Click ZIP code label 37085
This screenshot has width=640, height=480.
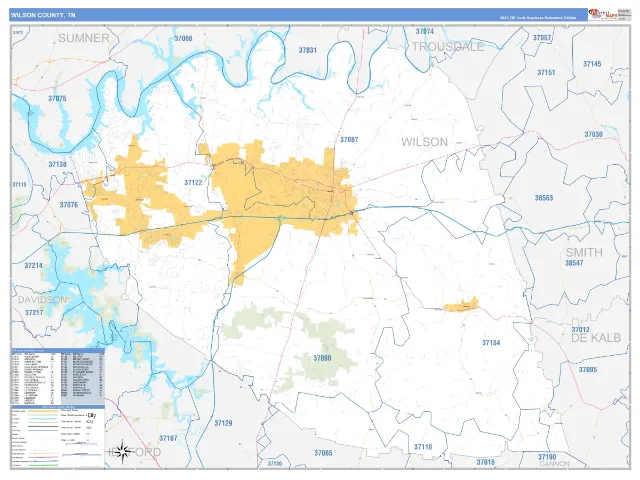pyautogui.click(x=323, y=453)
